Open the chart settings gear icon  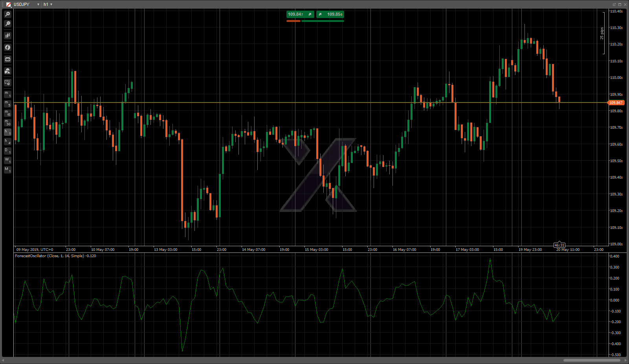(x=7, y=82)
